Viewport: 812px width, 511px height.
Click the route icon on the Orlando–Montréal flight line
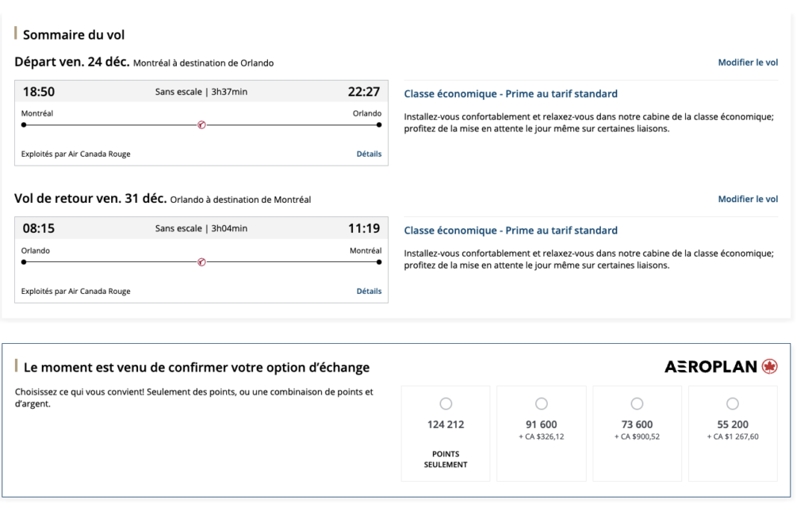pos(201,262)
